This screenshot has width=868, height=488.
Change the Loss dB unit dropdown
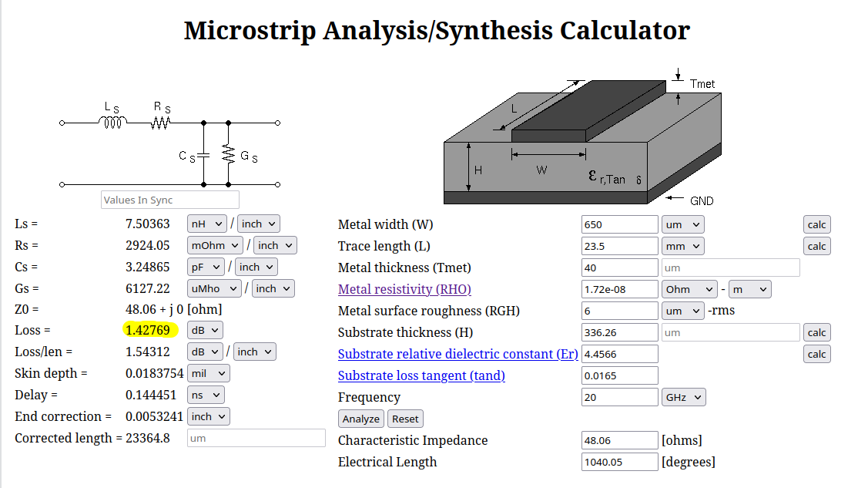tap(205, 330)
